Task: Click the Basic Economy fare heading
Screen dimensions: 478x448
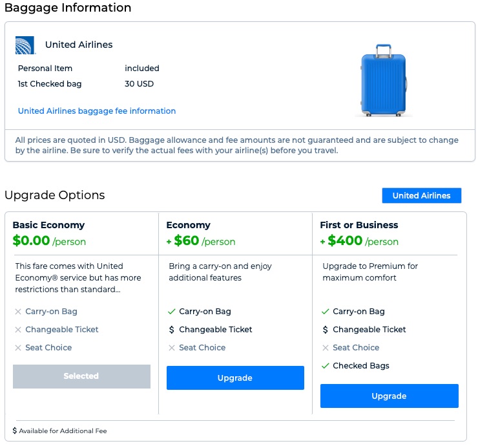Action: click(x=48, y=225)
